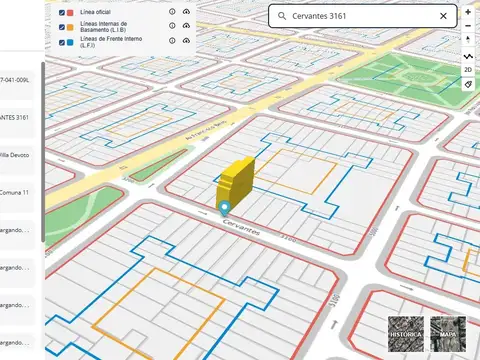Zoom in with the plus button
This screenshot has height=360, width=480.
tap(468, 12)
